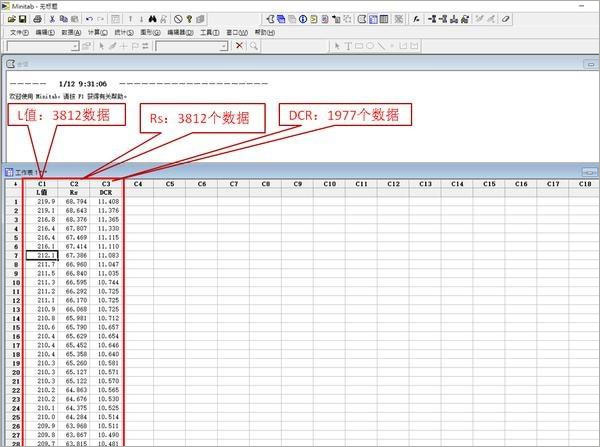The height and width of the screenshot is (447, 600).
Task: Click the binoculars Find icon
Action: 152,19
